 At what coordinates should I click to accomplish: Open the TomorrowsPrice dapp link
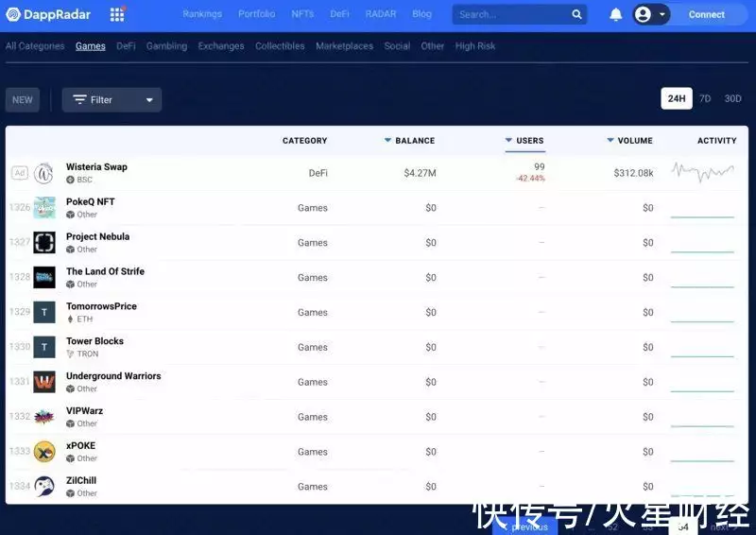[x=101, y=306]
